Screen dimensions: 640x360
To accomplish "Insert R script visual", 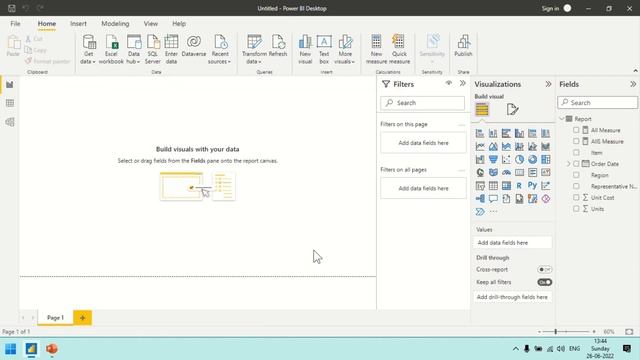I will coord(519,185).
